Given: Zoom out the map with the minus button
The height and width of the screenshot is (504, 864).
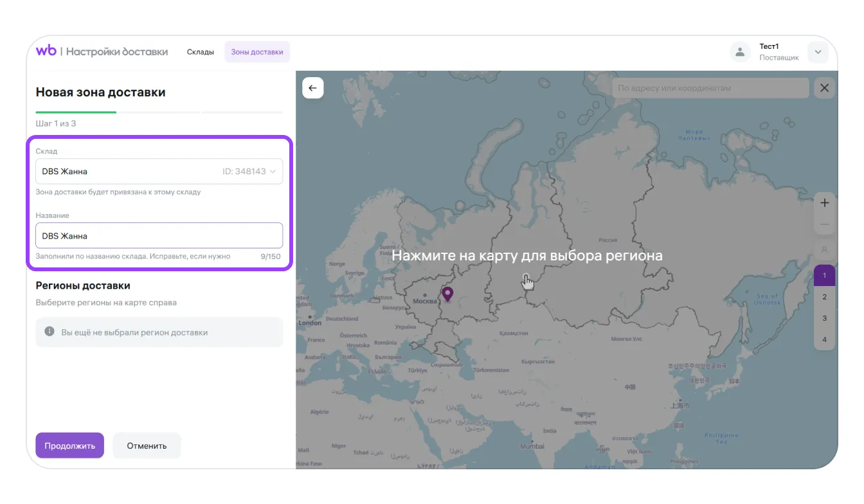Looking at the screenshot, I should 824,224.
